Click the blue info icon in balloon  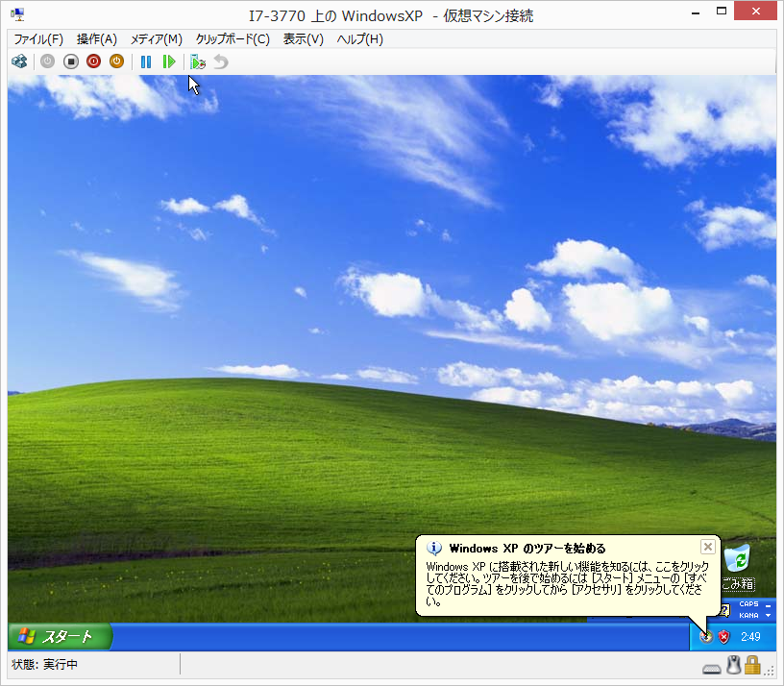434,549
